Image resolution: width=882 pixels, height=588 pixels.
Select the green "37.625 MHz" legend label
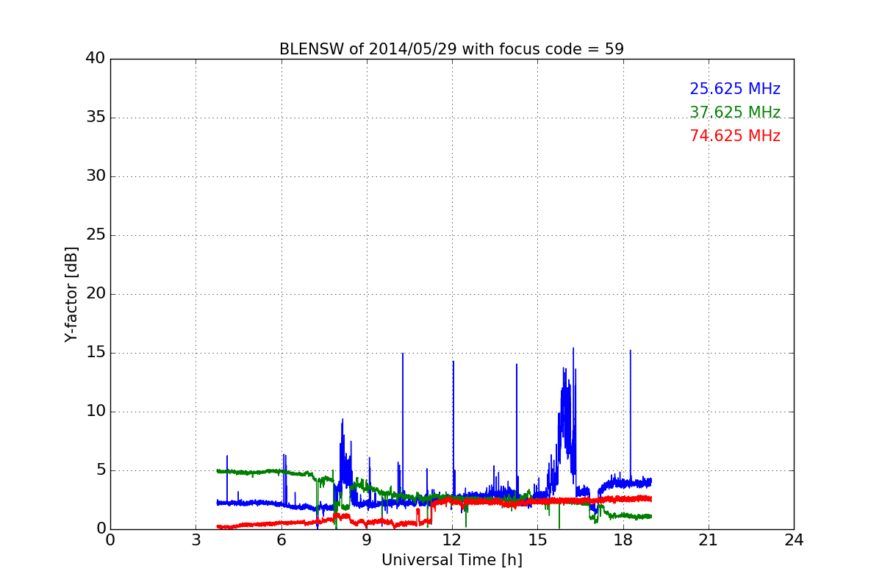click(735, 112)
